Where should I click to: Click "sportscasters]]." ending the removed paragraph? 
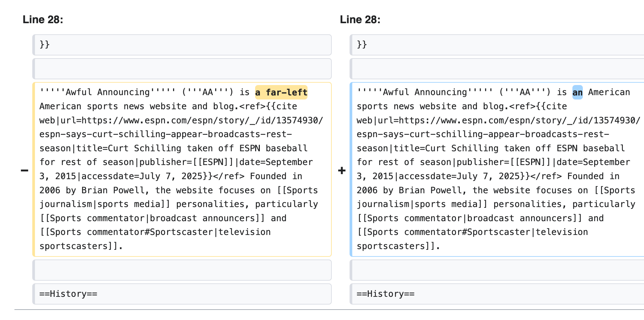pos(81,246)
